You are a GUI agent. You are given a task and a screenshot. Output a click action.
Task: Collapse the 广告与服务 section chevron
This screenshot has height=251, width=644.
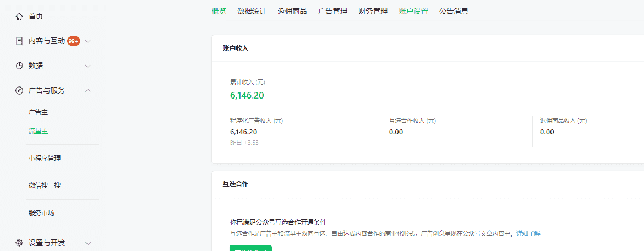(88, 90)
